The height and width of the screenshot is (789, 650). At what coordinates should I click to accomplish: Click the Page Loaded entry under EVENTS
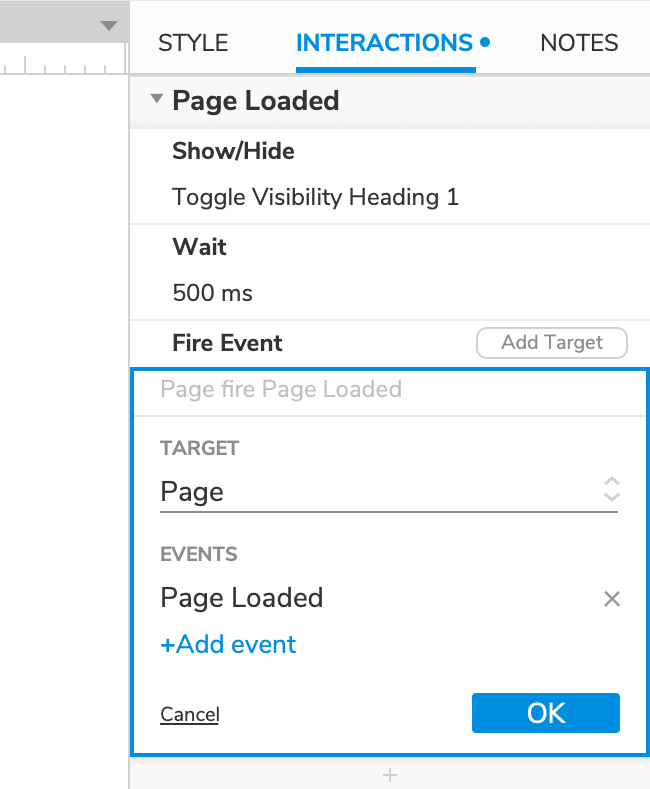click(241, 598)
